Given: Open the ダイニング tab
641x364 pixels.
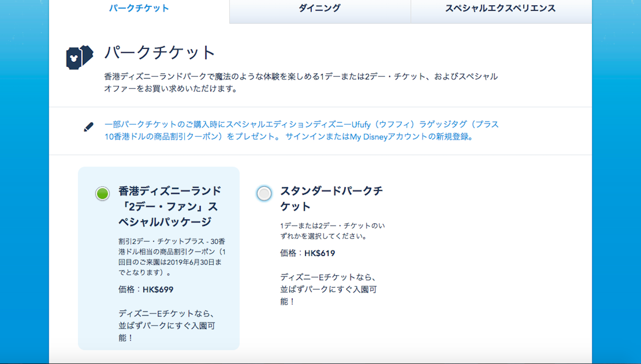Looking at the screenshot, I should tap(320, 9).
